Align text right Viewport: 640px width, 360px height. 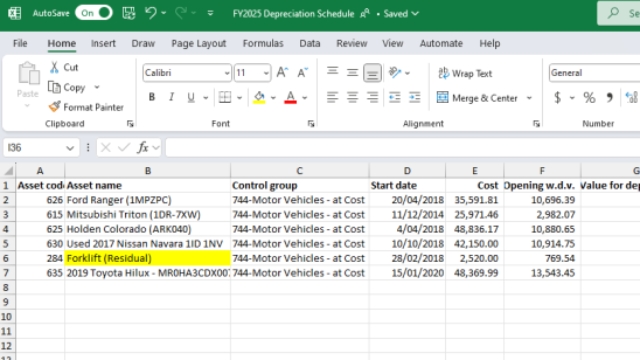point(372,97)
